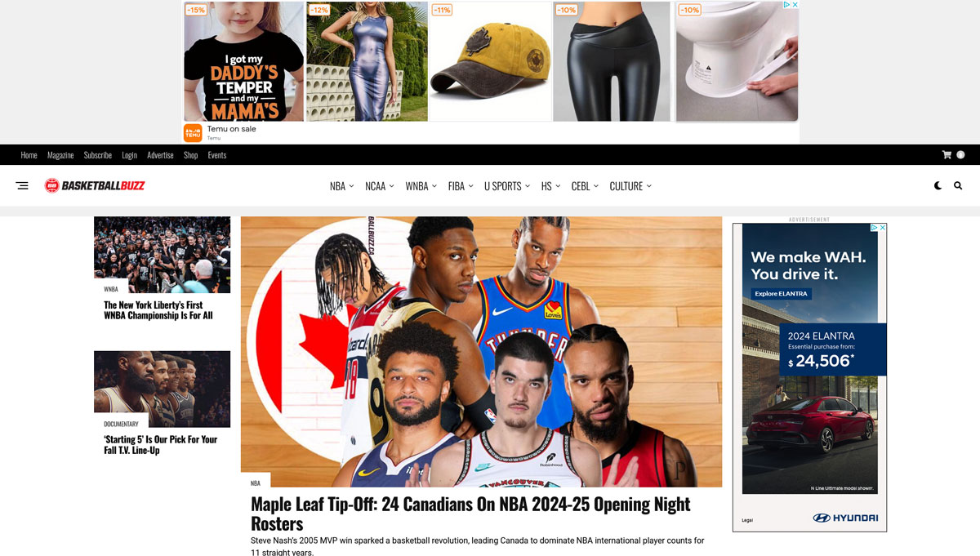Open the search magnifier icon

(x=958, y=186)
